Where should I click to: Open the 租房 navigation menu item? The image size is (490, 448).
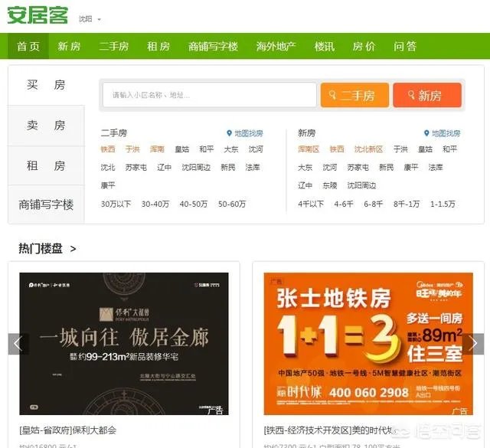pyautogui.click(x=158, y=46)
